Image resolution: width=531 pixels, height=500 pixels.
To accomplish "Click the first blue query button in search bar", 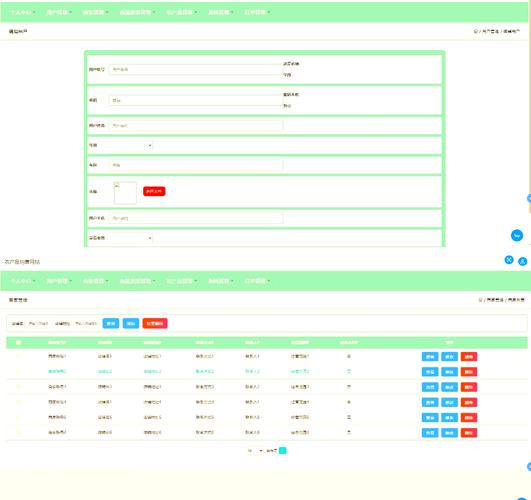I will [111, 324].
